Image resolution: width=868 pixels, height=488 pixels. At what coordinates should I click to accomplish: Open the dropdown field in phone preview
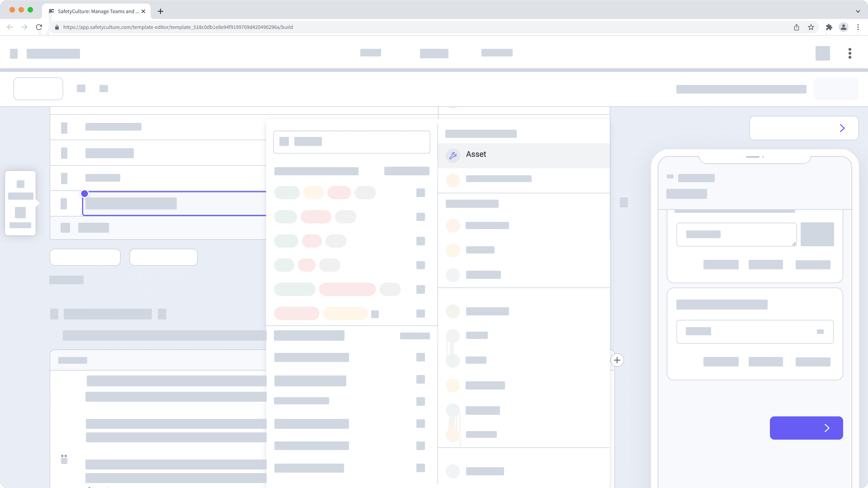755,332
